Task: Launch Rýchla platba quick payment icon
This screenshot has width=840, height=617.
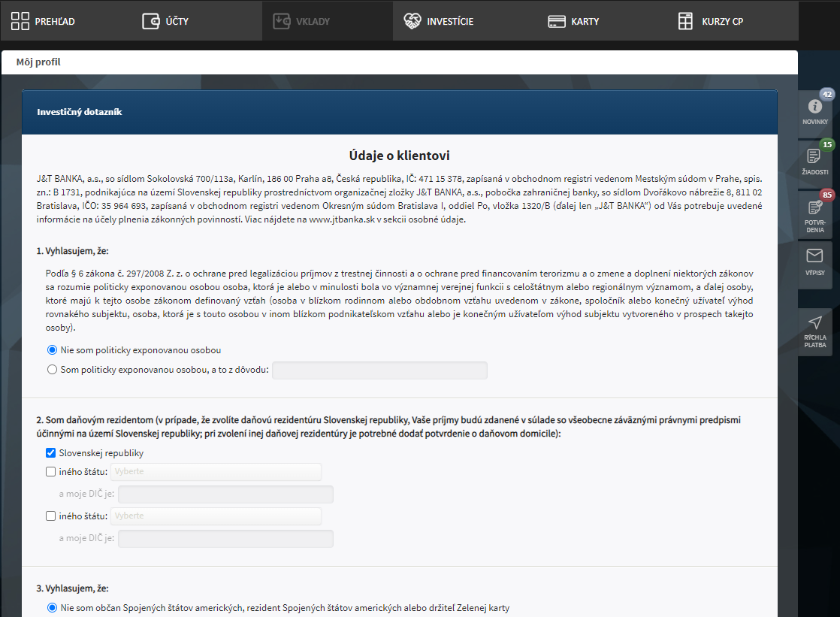Action: coord(814,323)
